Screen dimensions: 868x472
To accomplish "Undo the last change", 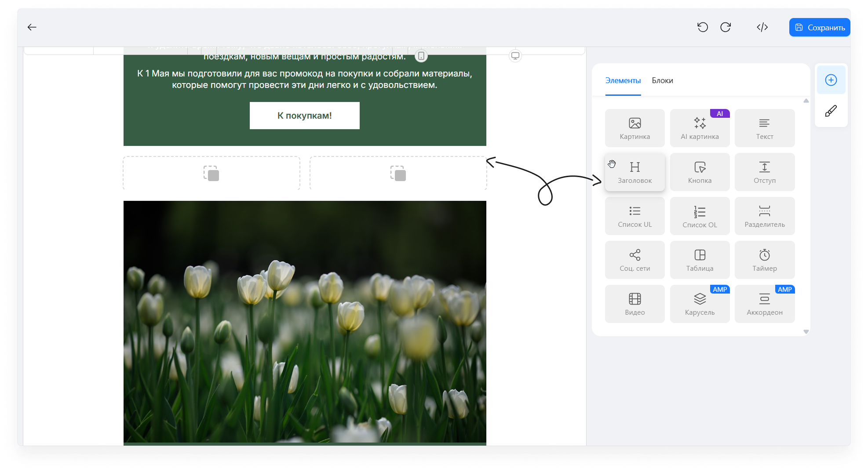I will click(x=703, y=27).
